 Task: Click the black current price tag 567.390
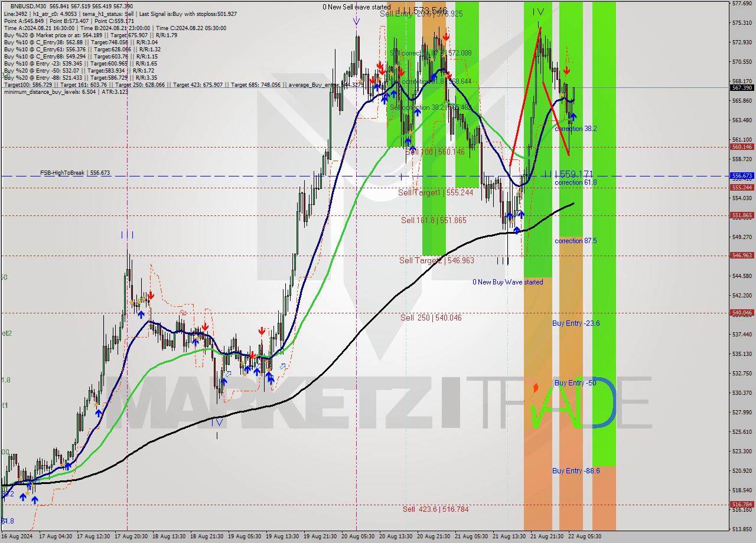(742, 87)
